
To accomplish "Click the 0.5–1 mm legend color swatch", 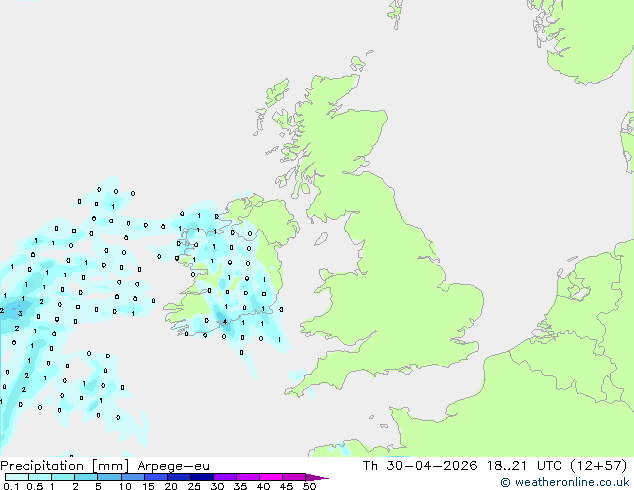I will point(40,477).
